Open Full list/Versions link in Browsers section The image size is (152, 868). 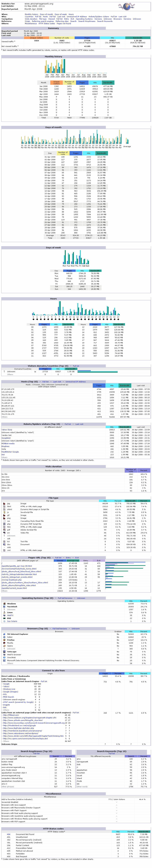point(60,628)
